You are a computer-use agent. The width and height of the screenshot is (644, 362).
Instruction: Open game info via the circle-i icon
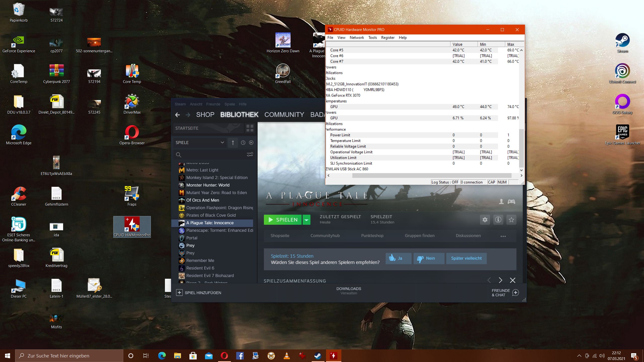498,220
